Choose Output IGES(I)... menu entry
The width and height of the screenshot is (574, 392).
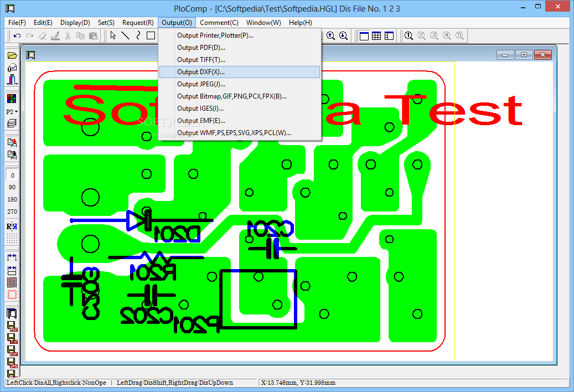tap(240, 109)
